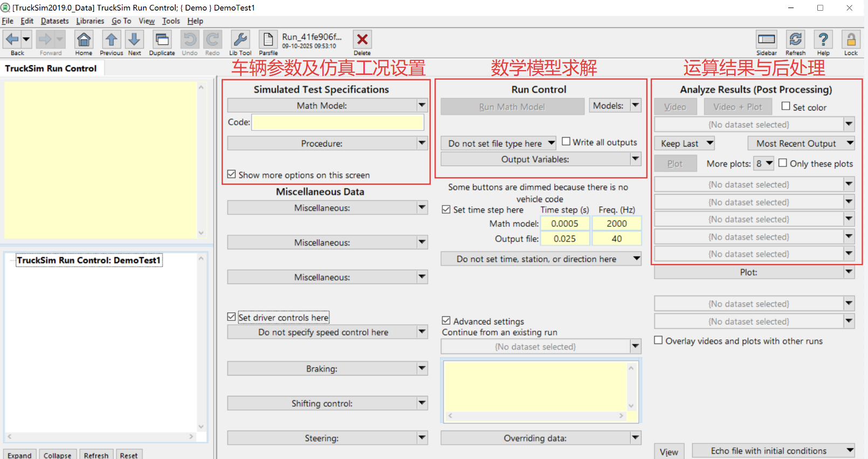The width and height of the screenshot is (868, 459).
Task: Enable Set color checkbox
Action: [x=786, y=106]
